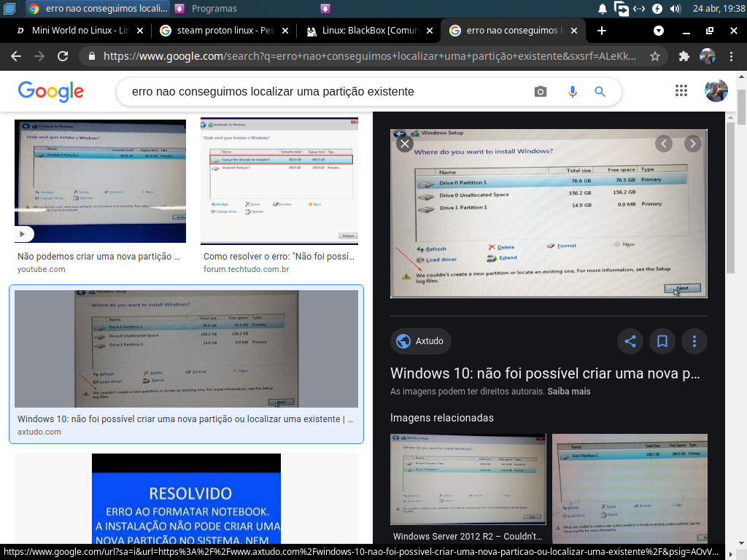
Task: Share the Axtudo image result
Action: (x=630, y=341)
